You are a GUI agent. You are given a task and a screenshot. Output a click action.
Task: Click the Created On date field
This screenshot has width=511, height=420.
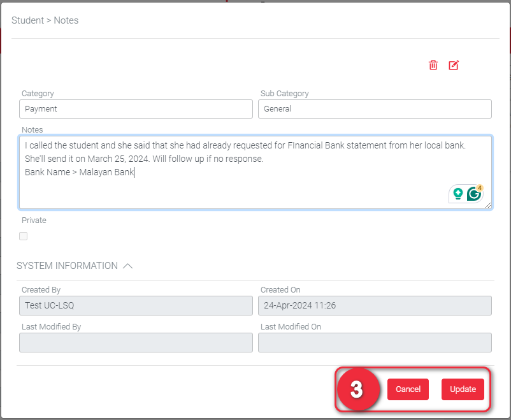click(x=375, y=306)
